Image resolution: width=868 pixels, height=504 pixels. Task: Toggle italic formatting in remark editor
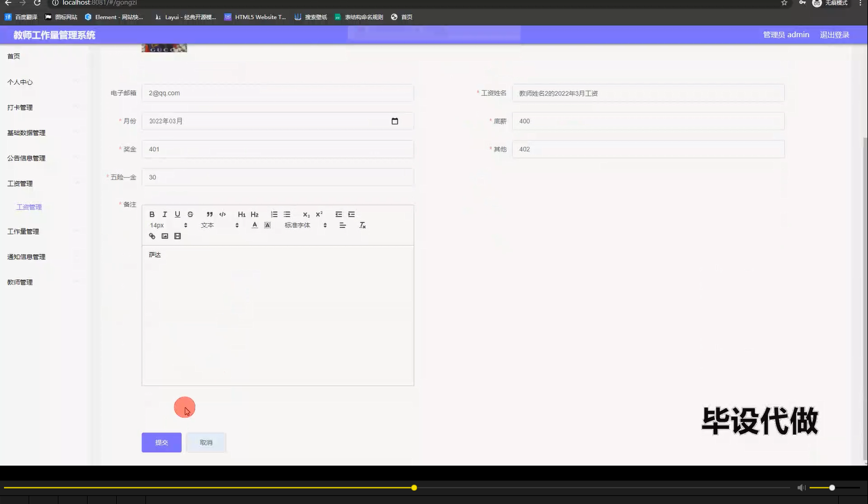[x=164, y=214]
